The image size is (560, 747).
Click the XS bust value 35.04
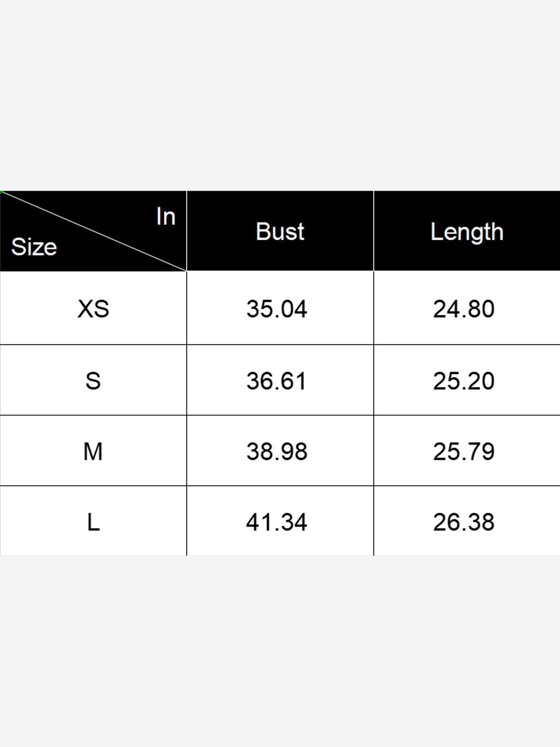pyautogui.click(x=277, y=309)
